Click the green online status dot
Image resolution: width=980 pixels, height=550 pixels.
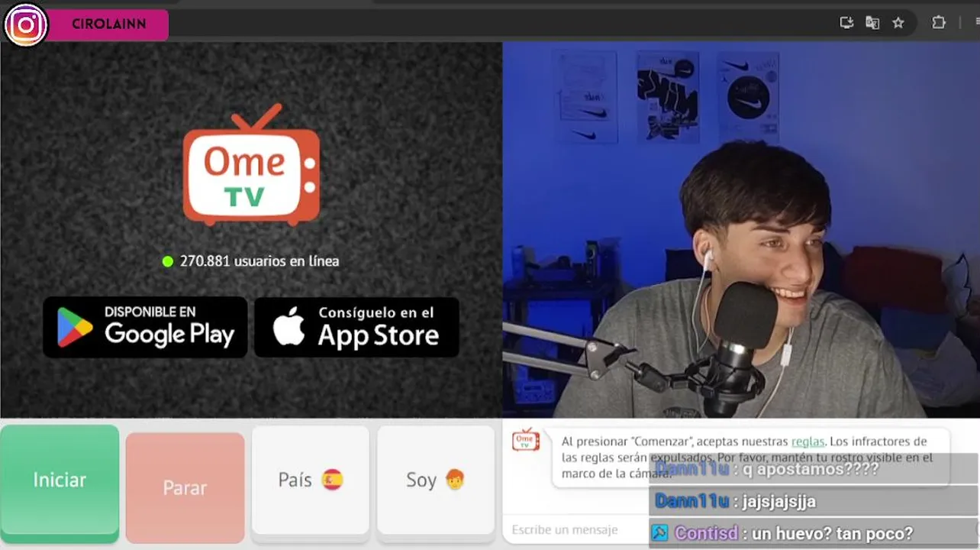tap(168, 261)
